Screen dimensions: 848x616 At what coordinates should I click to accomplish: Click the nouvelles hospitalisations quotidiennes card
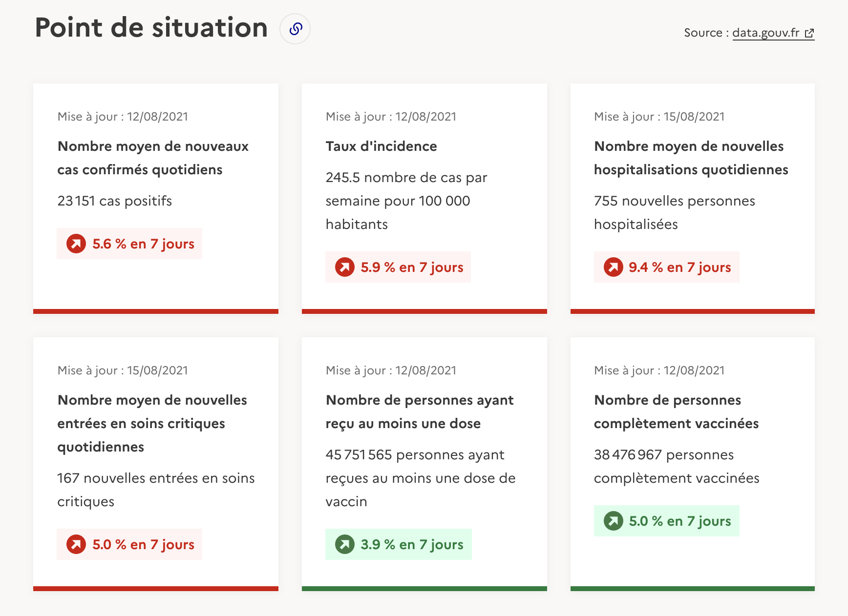coord(692,198)
